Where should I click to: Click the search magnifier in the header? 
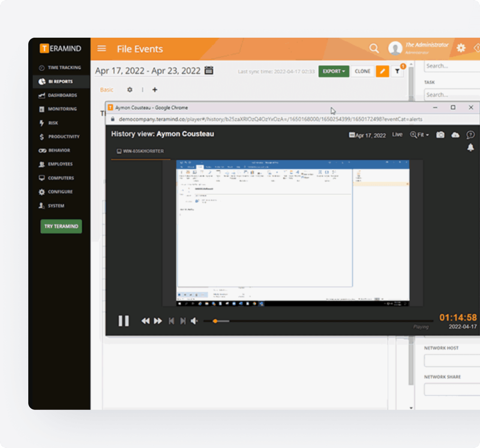coord(374,48)
